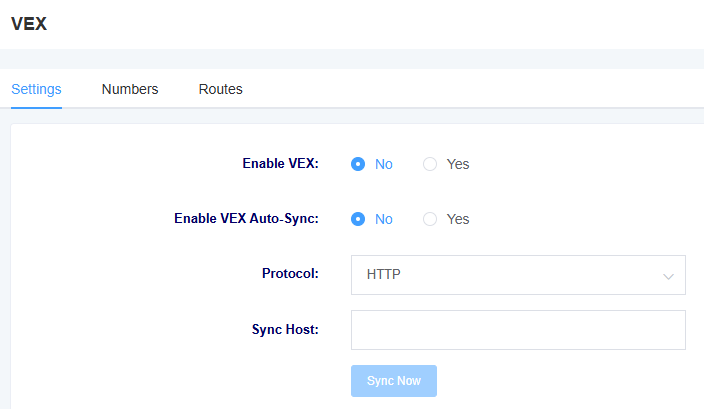Click the Yes text beside Enable VEX Auto-Sync
This screenshot has width=704, height=409.
[x=458, y=219]
